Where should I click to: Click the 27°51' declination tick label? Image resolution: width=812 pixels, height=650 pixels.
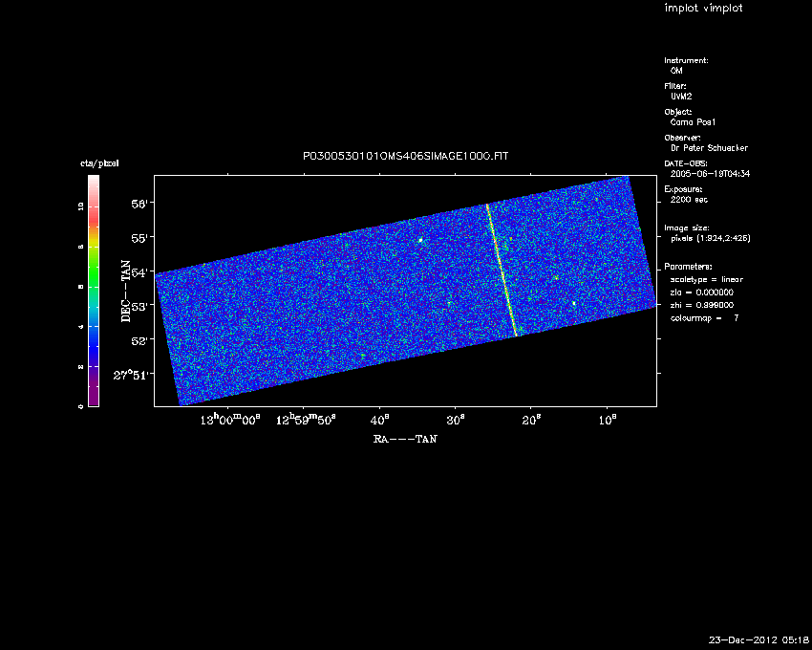[133, 375]
